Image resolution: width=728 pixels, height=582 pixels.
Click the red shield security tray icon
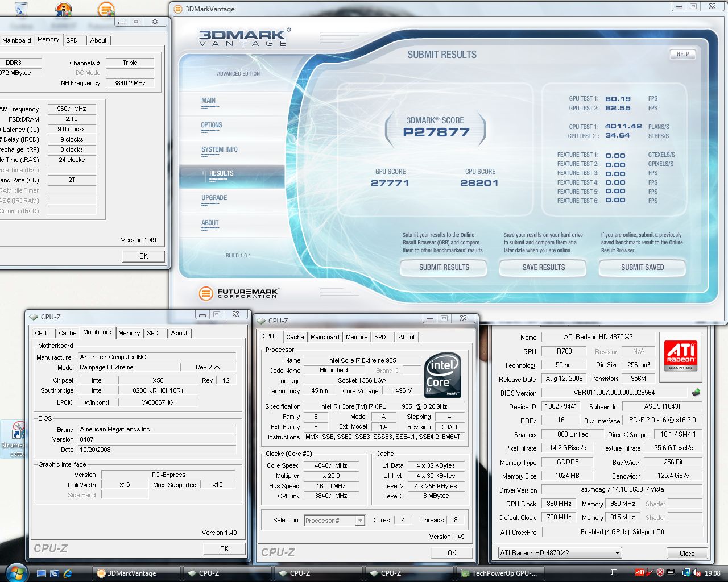pyautogui.click(x=660, y=573)
